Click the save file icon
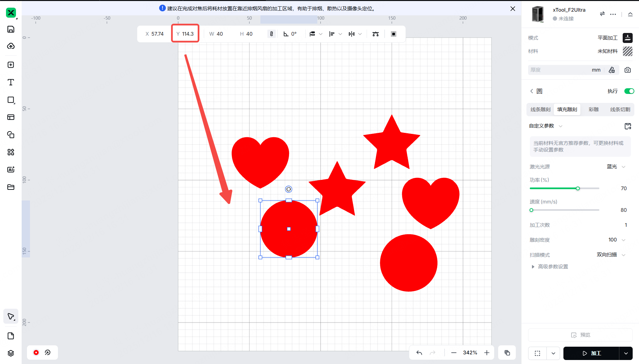This screenshot has width=639, height=364. click(x=11, y=29)
